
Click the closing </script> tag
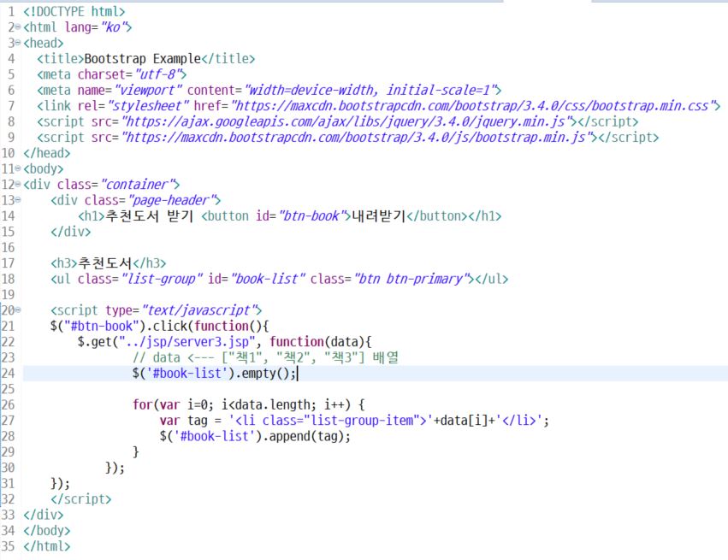point(80,498)
